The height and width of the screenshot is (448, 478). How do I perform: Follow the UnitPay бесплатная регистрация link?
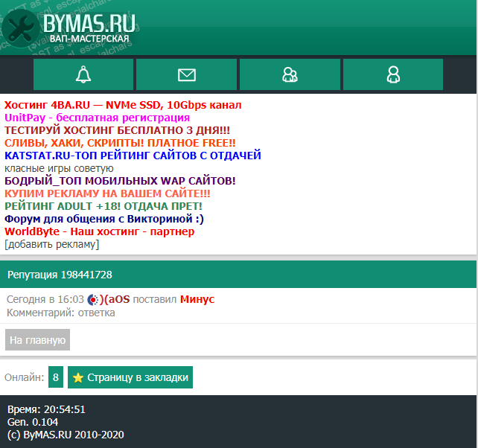97,118
